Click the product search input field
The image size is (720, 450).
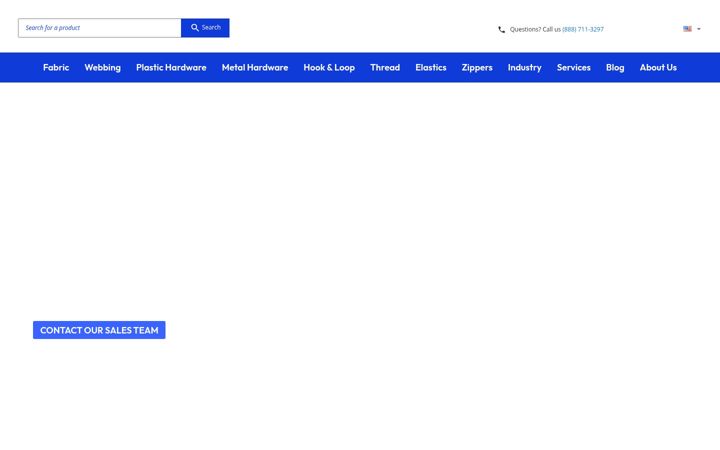[x=100, y=28]
